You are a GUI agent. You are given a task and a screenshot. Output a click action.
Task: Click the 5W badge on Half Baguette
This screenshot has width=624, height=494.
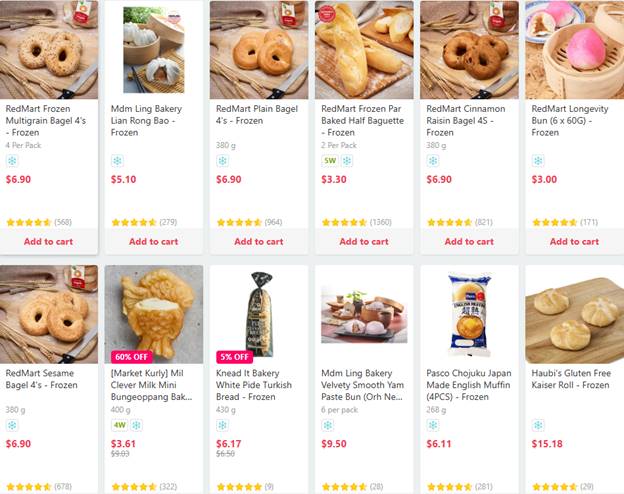329,160
